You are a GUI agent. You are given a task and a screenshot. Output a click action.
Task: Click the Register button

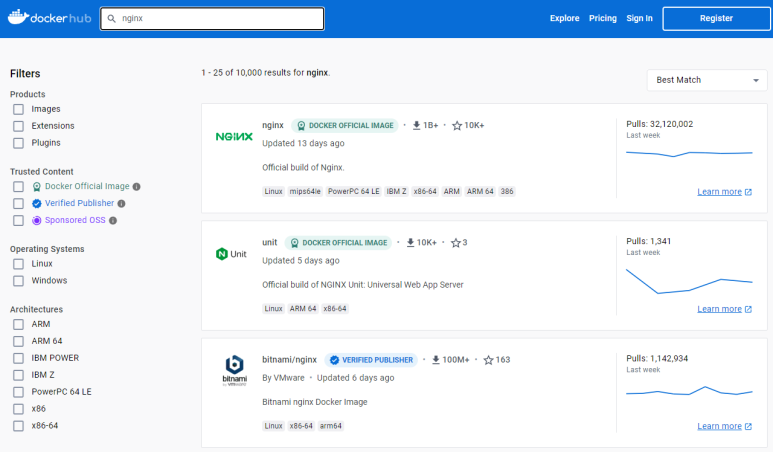716,18
